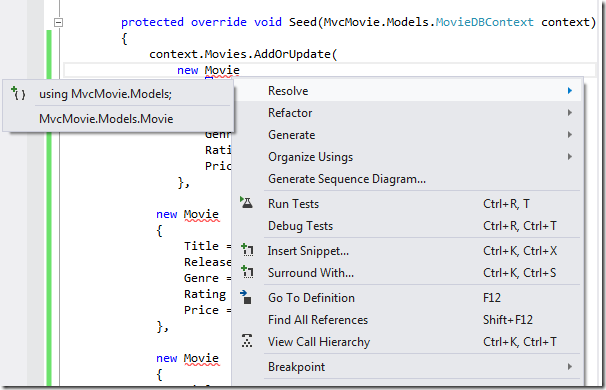Select Generate Sequence Diagram... entry
Viewport: 606px width, 390px height.
[x=347, y=179]
